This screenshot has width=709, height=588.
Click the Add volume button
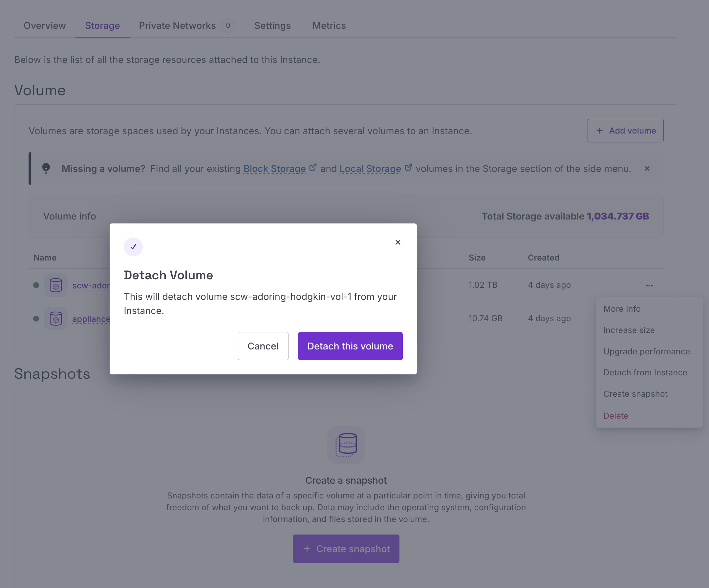click(625, 131)
